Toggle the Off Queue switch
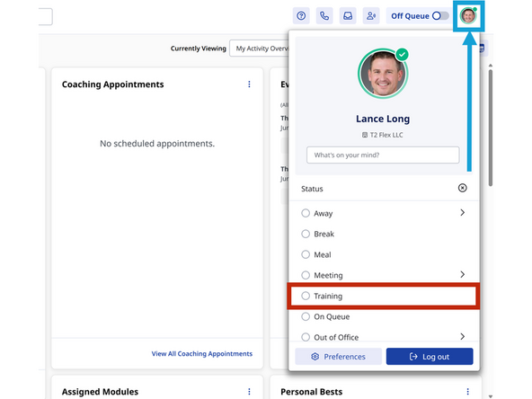 [x=440, y=16]
